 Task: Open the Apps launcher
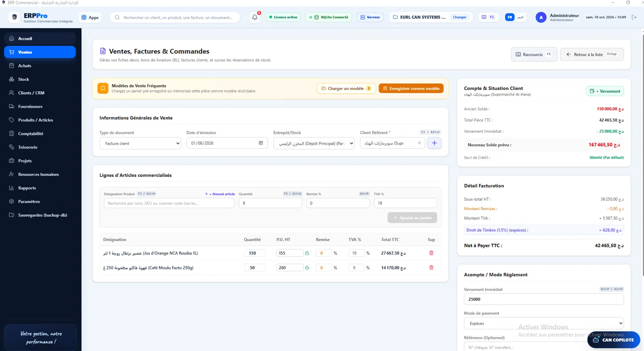90,17
